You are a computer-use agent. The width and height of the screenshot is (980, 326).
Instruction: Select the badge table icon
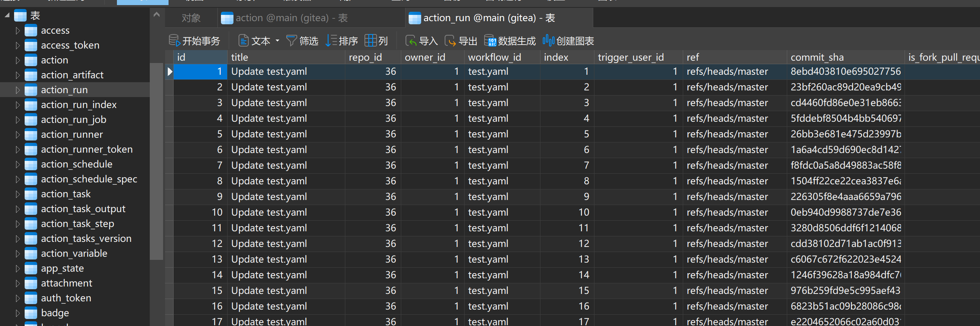(x=31, y=313)
